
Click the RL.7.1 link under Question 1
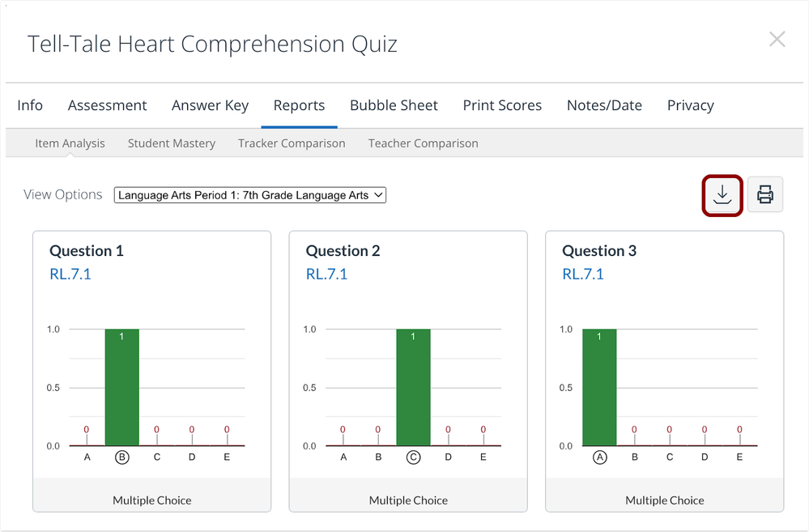(x=70, y=274)
